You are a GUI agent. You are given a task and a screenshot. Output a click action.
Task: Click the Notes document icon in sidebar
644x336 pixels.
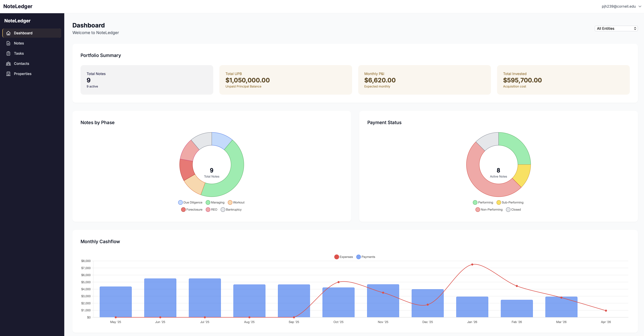point(8,43)
